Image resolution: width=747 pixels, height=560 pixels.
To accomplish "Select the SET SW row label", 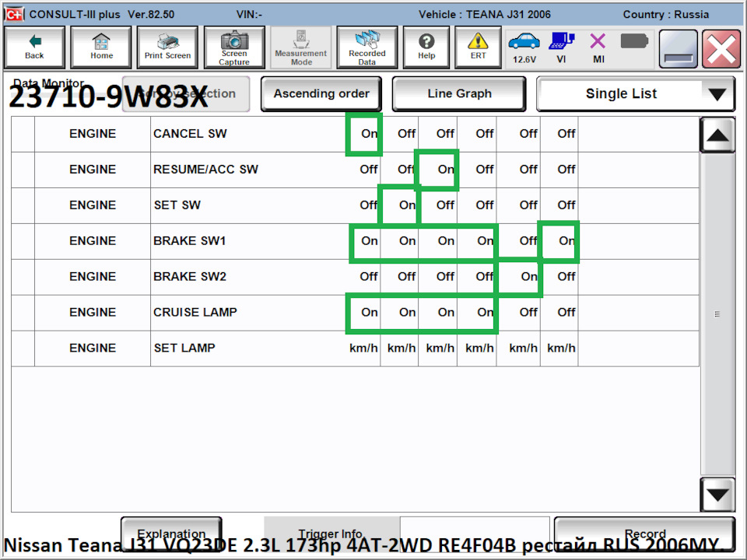I will click(177, 205).
